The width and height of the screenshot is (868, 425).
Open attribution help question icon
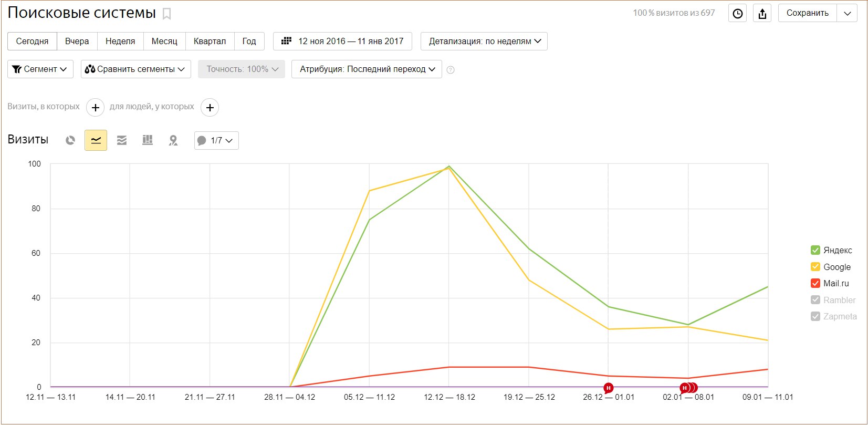point(451,70)
